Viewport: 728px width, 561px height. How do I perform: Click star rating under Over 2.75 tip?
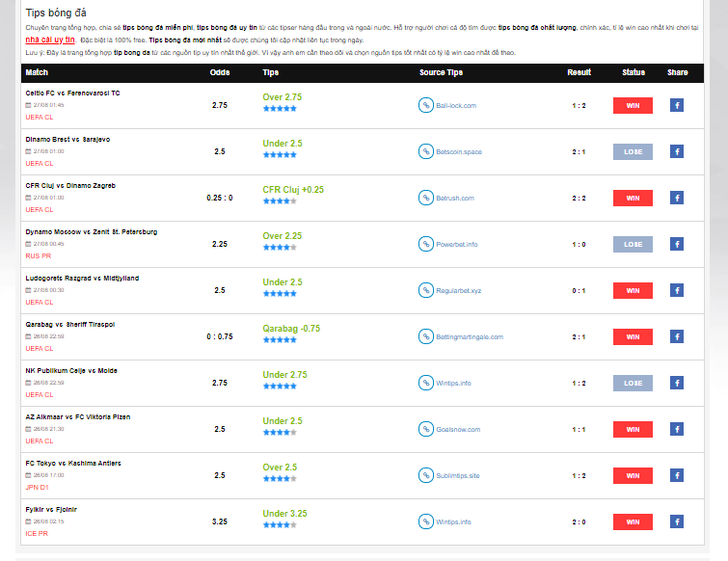280,109
